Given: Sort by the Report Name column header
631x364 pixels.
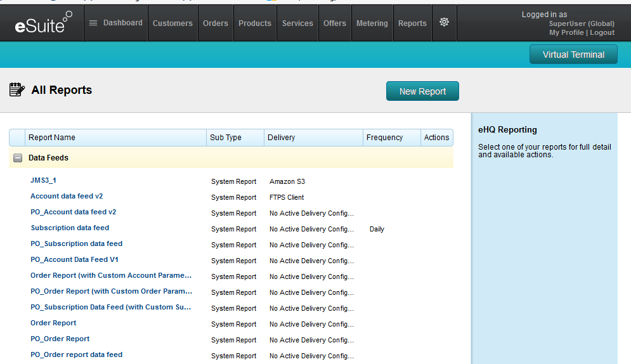Looking at the screenshot, I should click(52, 138).
